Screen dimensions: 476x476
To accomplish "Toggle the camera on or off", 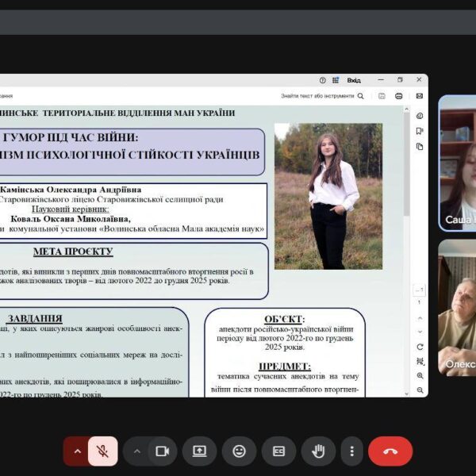I will click(x=163, y=451).
